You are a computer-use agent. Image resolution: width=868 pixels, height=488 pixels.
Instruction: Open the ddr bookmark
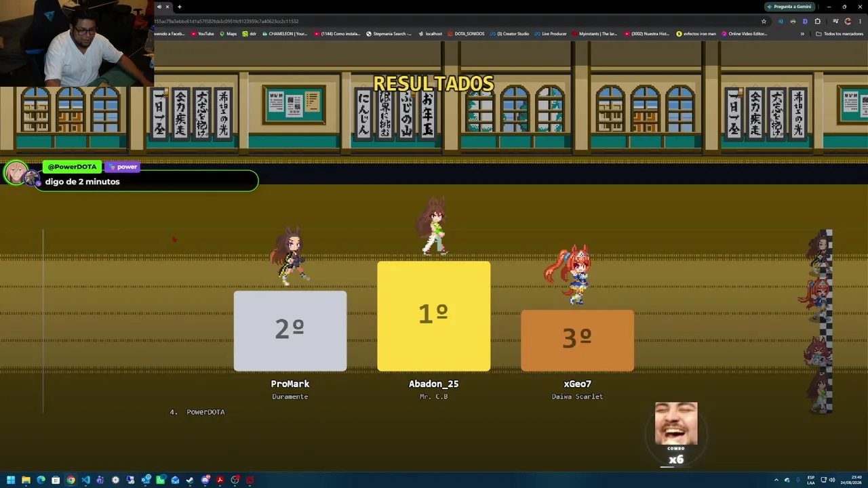(250, 34)
